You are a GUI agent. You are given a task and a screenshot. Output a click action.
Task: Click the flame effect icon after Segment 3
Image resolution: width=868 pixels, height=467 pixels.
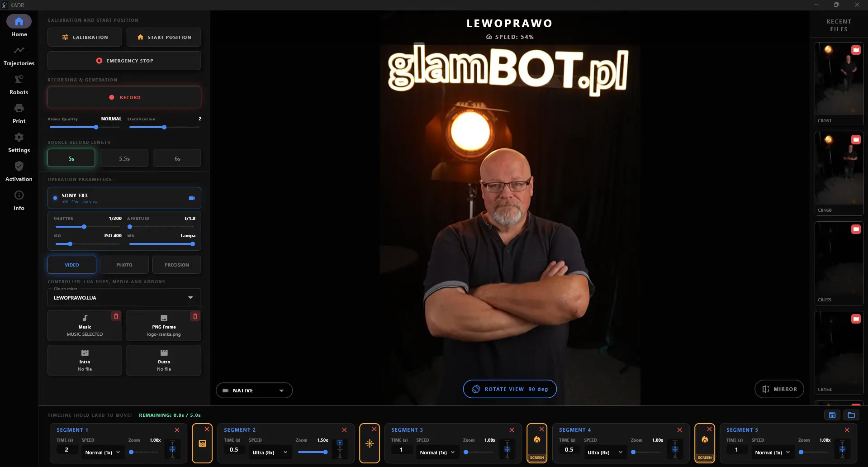pyautogui.click(x=537, y=439)
